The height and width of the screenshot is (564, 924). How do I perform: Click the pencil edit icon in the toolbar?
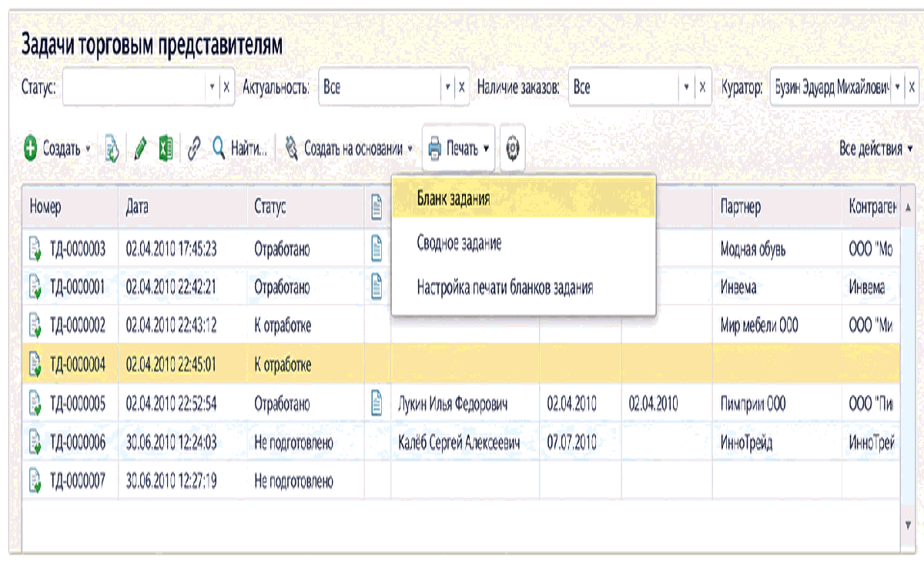coord(139,148)
